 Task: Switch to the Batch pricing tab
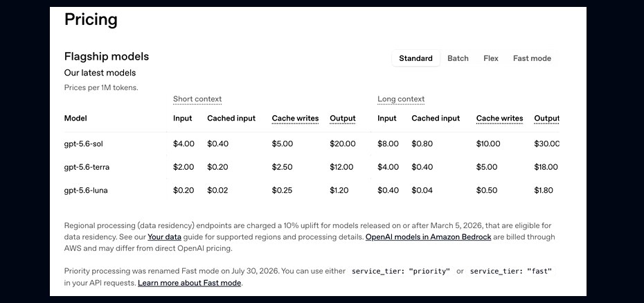tap(458, 58)
